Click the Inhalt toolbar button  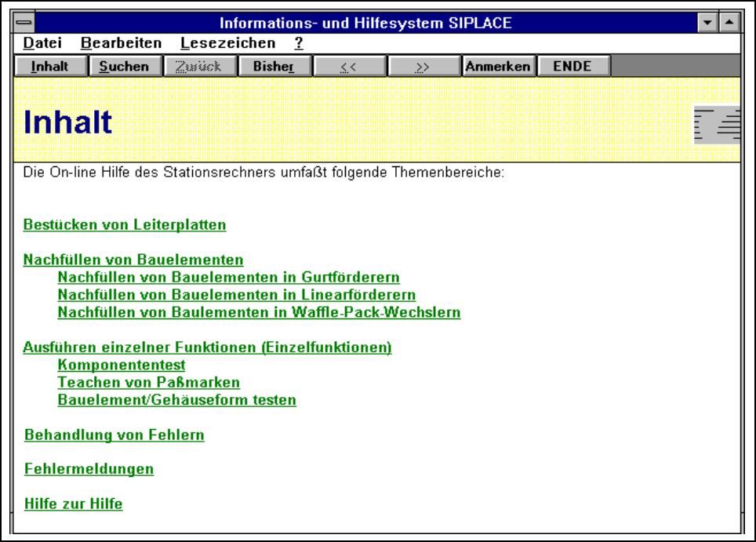(x=50, y=67)
